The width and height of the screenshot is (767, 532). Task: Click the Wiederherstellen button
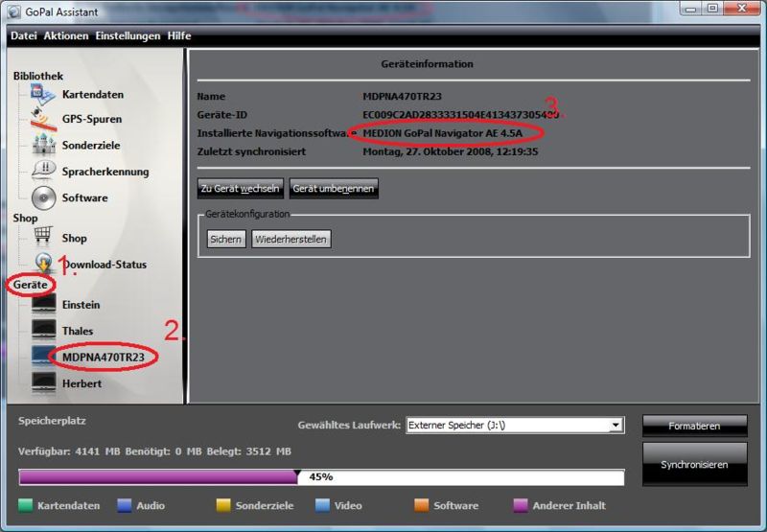pyautogui.click(x=291, y=239)
